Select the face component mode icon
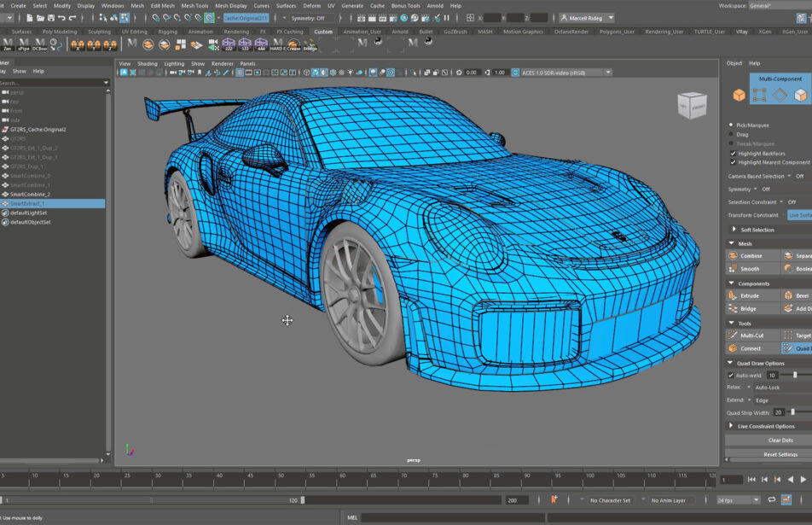 (x=801, y=95)
